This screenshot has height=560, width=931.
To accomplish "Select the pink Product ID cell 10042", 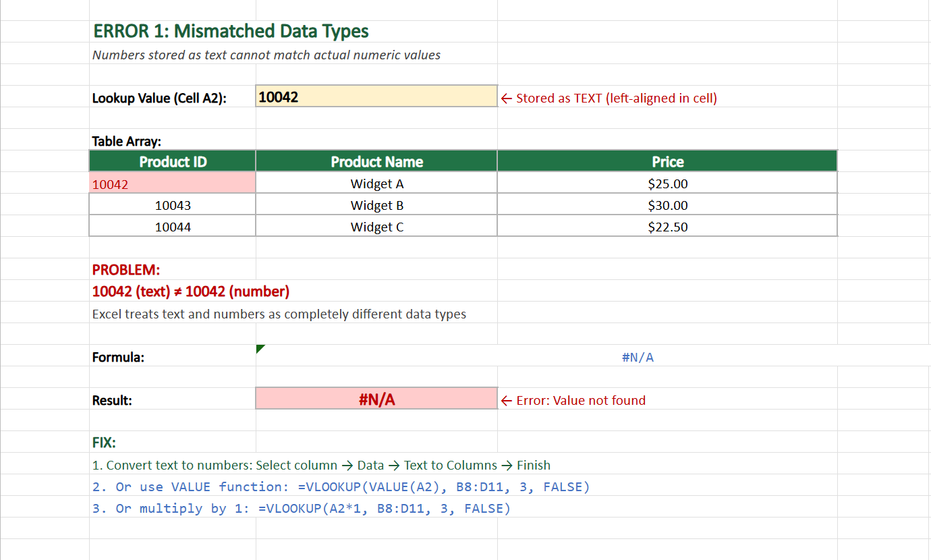I will tap(173, 184).
